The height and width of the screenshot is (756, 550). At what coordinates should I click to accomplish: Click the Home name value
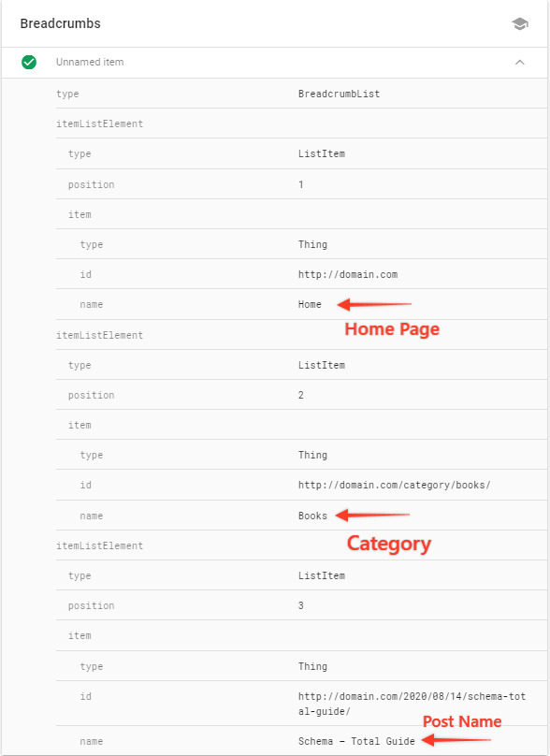[310, 304]
